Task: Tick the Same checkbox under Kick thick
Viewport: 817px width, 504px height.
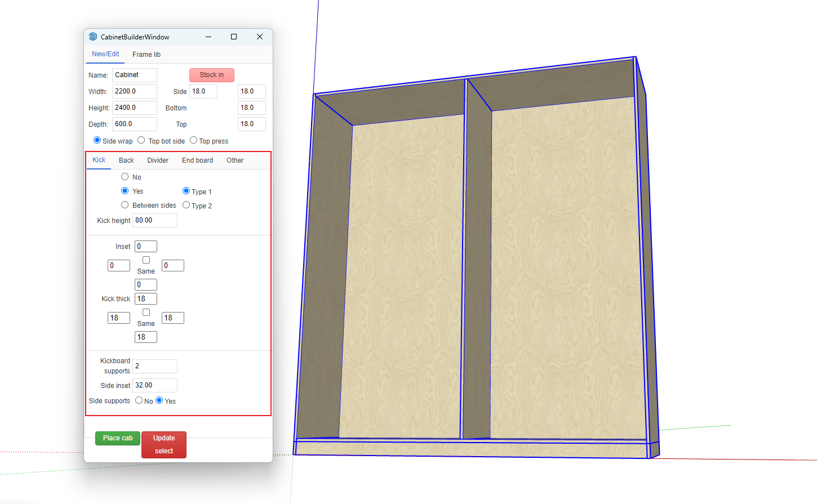Action: pyautogui.click(x=146, y=313)
